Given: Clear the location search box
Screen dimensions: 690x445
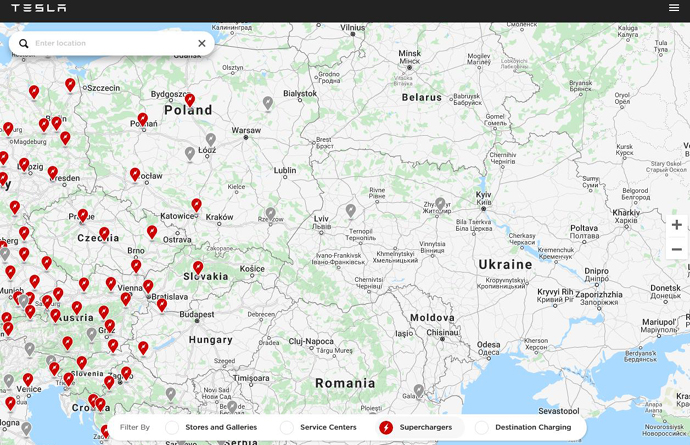Looking at the screenshot, I should pyautogui.click(x=201, y=44).
